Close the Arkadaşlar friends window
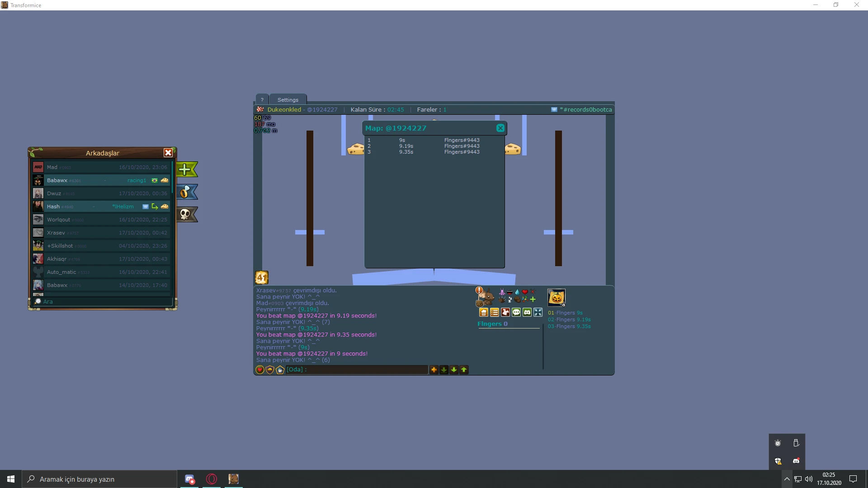The image size is (868, 488). (x=168, y=153)
